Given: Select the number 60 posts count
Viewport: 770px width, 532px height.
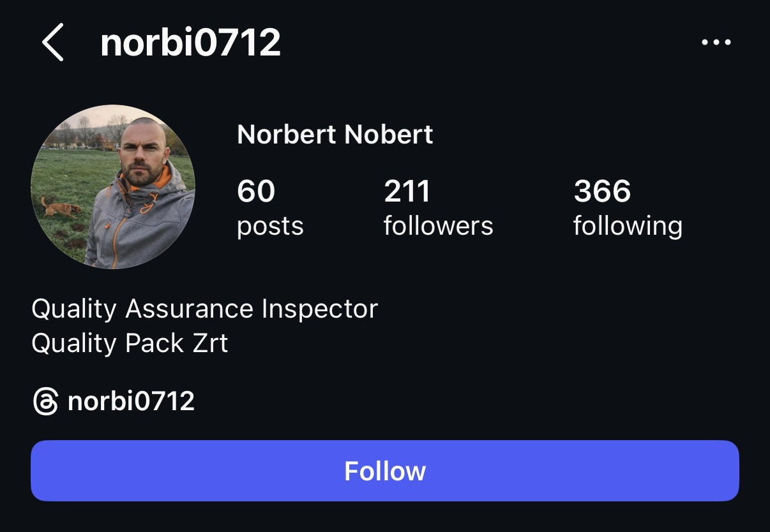Looking at the screenshot, I should point(256,191).
